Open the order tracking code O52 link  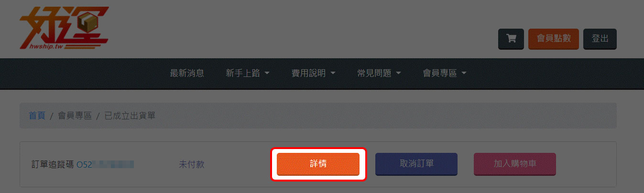pos(105,164)
